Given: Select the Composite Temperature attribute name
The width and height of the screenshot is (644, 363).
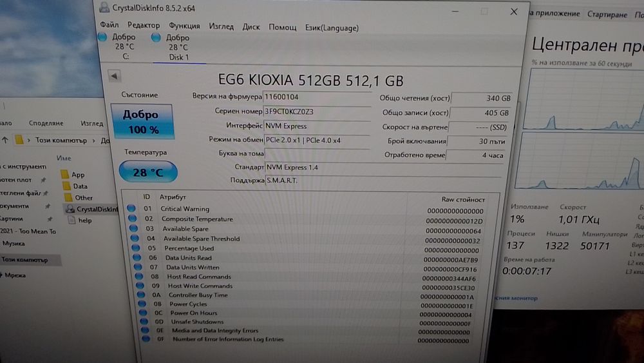Looking at the screenshot, I should tap(197, 219).
